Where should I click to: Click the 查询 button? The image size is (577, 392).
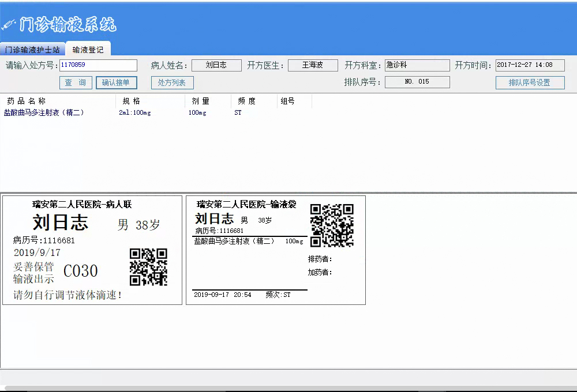[x=76, y=83]
